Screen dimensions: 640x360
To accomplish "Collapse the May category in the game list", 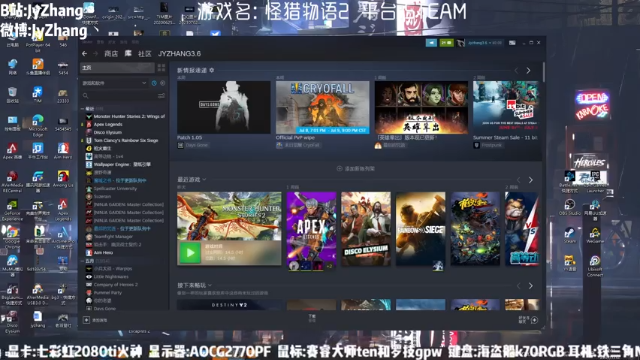I will point(83,261).
